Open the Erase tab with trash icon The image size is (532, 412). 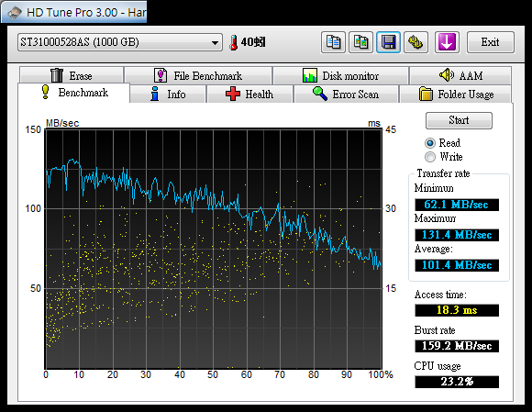(72, 75)
